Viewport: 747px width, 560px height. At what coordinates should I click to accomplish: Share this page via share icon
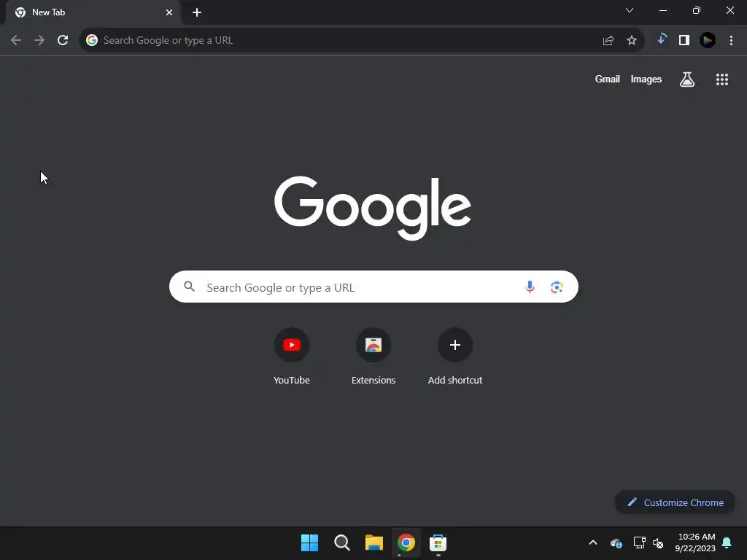pyautogui.click(x=608, y=41)
